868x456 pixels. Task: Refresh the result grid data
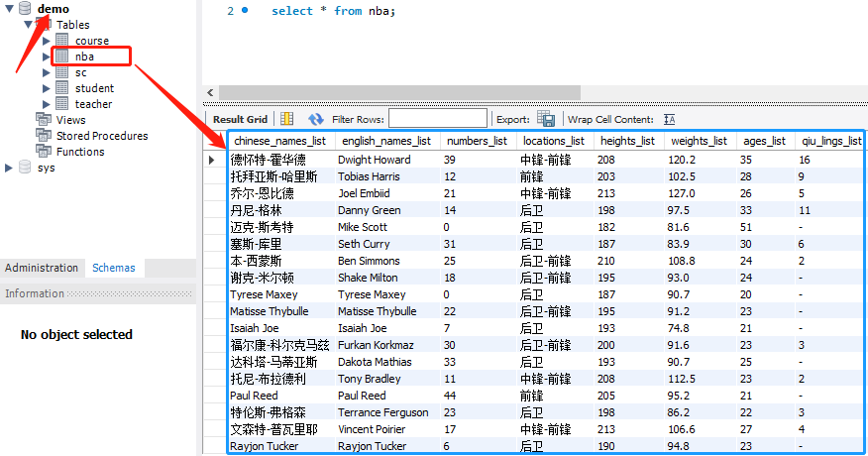(316, 119)
